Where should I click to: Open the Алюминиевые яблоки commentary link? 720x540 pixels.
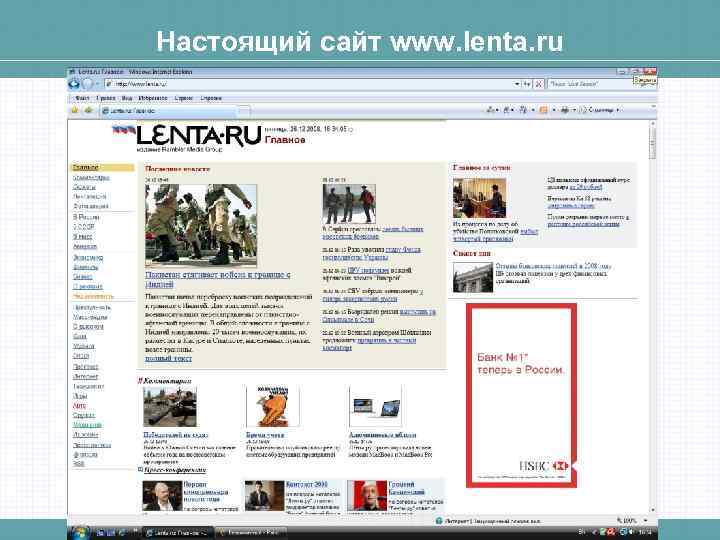(382, 435)
